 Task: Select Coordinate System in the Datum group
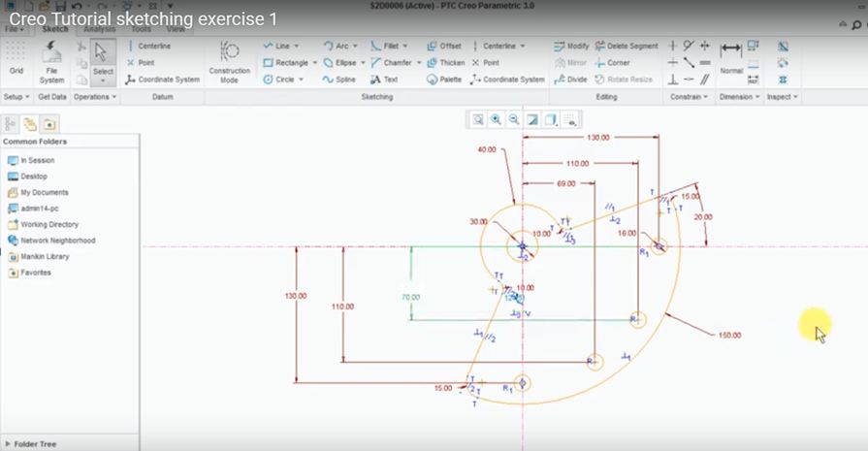point(162,80)
